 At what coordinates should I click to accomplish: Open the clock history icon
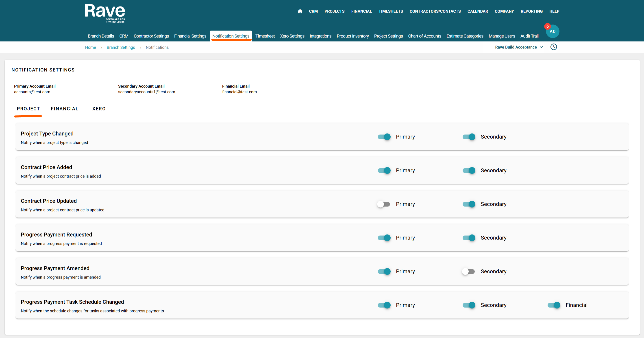(553, 47)
